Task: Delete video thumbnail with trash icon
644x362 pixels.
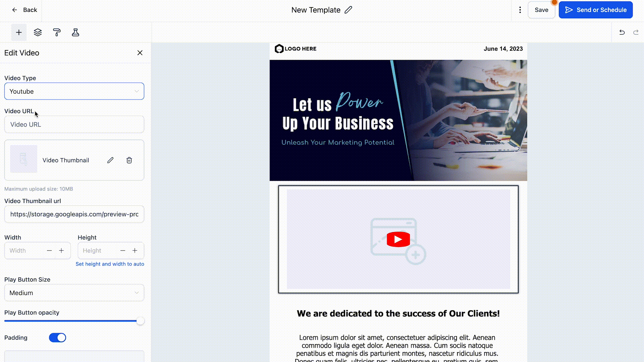Action: click(x=129, y=160)
